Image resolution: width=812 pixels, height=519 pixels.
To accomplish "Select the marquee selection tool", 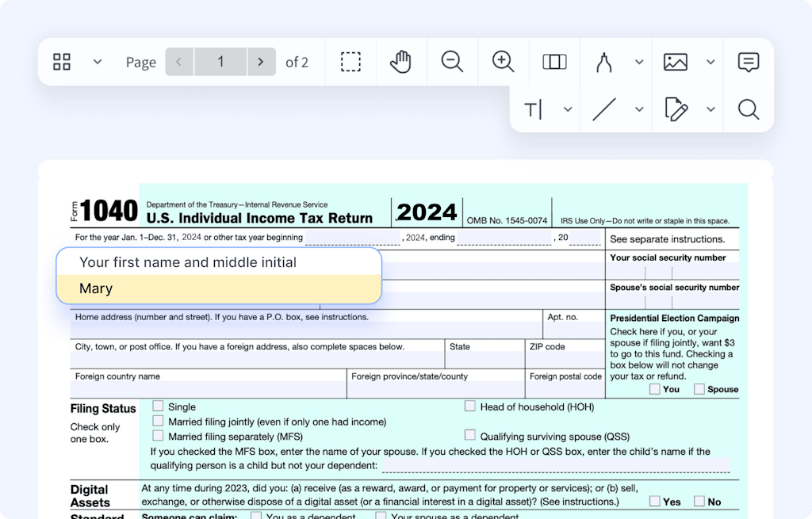I will [x=350, y=62].
